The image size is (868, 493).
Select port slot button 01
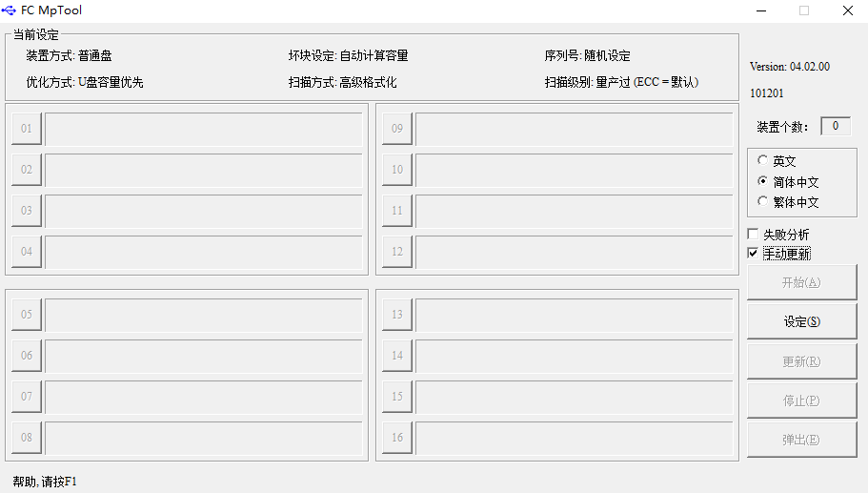(x=27, y=129)
